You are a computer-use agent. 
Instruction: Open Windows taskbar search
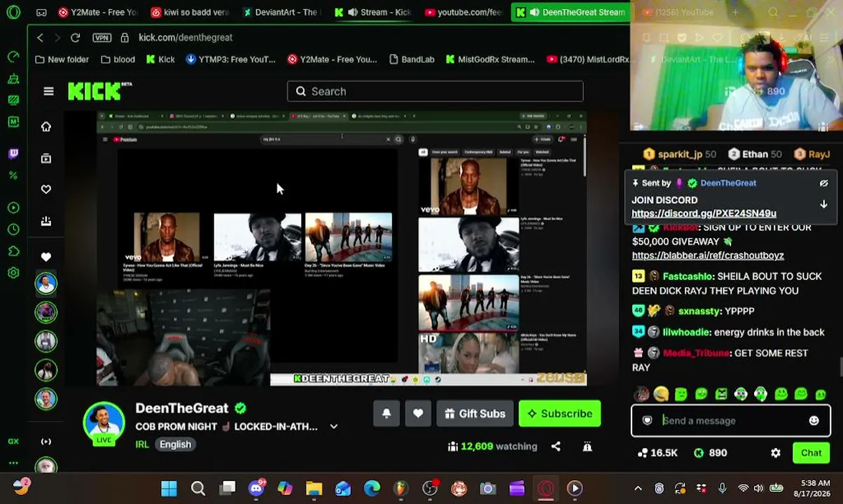(x=198, y=489)
